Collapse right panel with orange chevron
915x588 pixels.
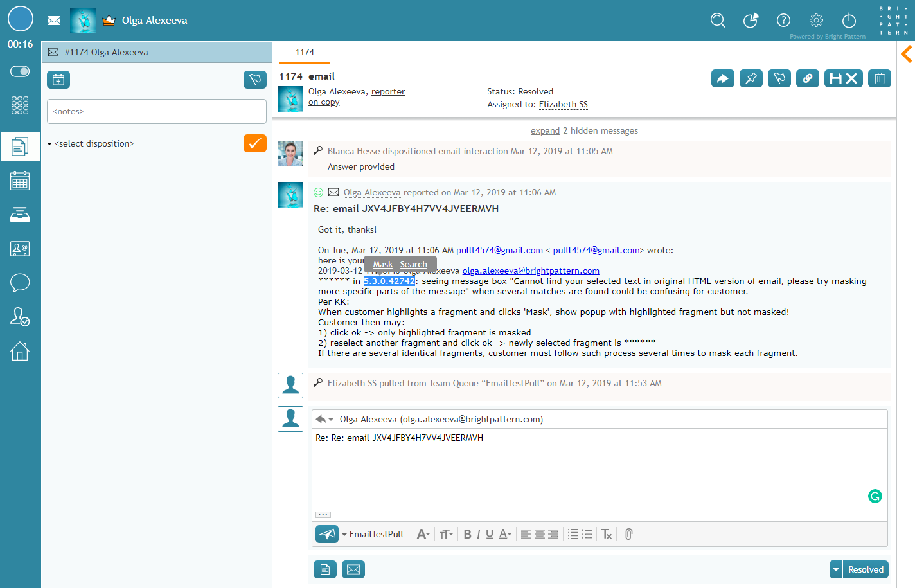(x=907, y=54)
